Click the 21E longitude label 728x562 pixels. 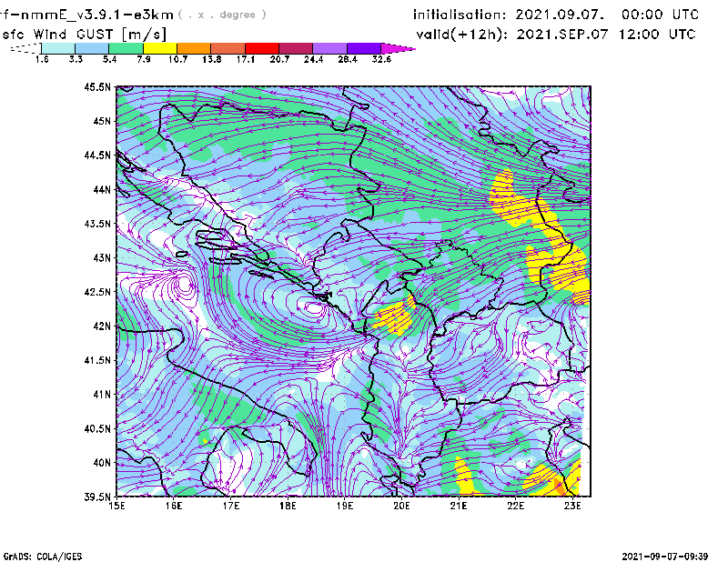click(x=459, y=506)
